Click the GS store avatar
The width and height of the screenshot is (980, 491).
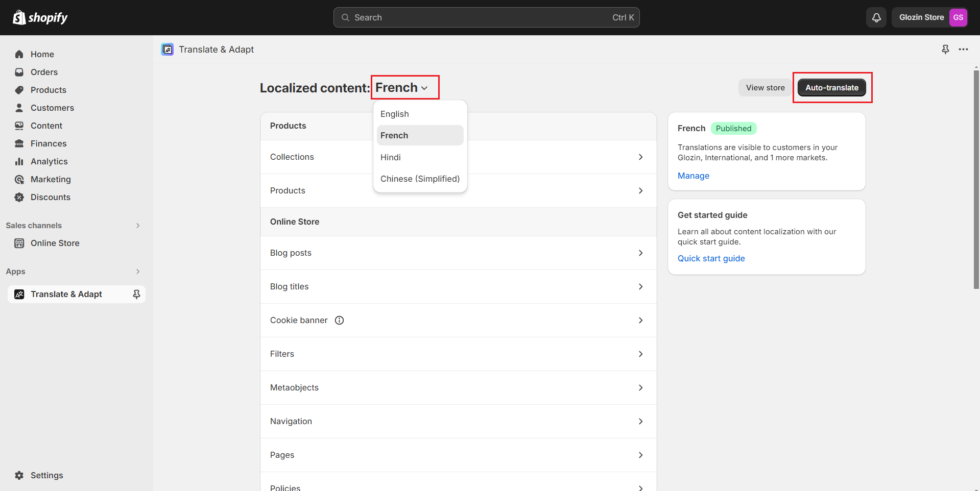click(x=958, y=17)
